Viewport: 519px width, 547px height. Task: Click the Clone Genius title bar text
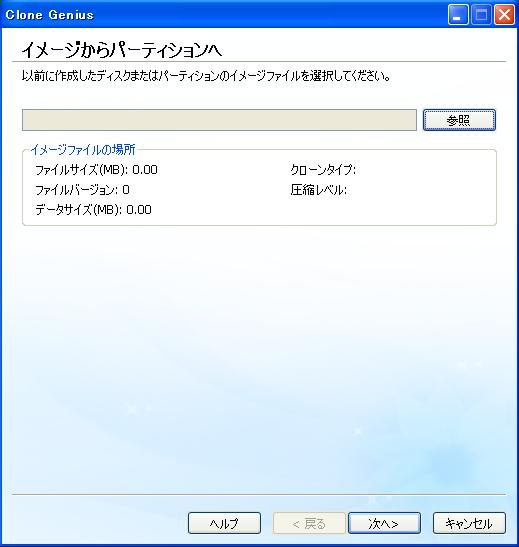point(50,15)
